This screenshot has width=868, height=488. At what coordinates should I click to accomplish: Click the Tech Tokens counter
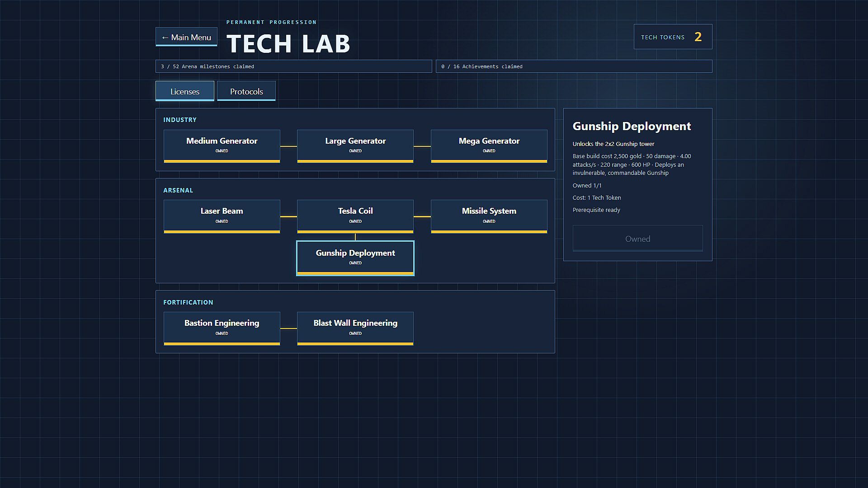[x=673, y=37]
